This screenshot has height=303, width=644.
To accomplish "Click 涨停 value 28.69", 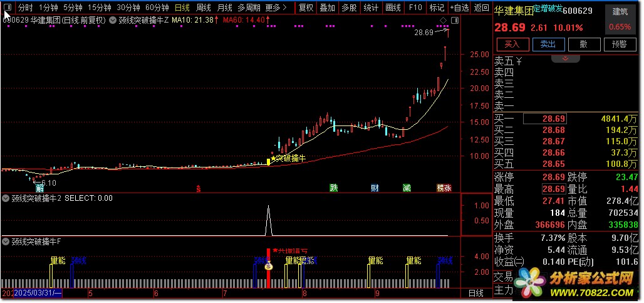I will [554, 178].
